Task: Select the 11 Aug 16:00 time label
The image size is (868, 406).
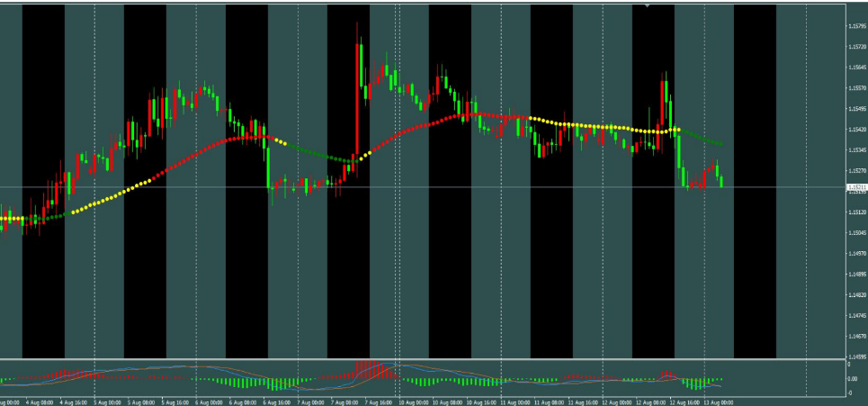Action: [x=584, y=402]
